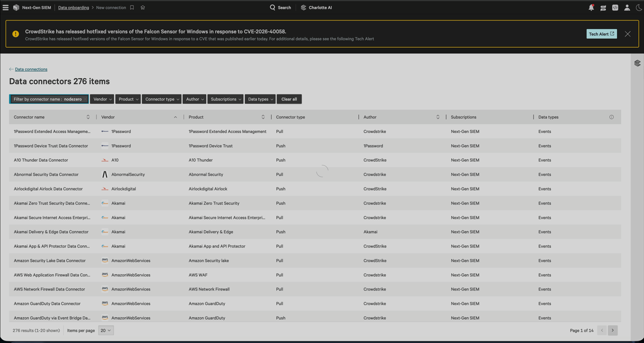Sort by the Author column
The width and height of the screenshot is (644, 343).
tap(438, 117)
